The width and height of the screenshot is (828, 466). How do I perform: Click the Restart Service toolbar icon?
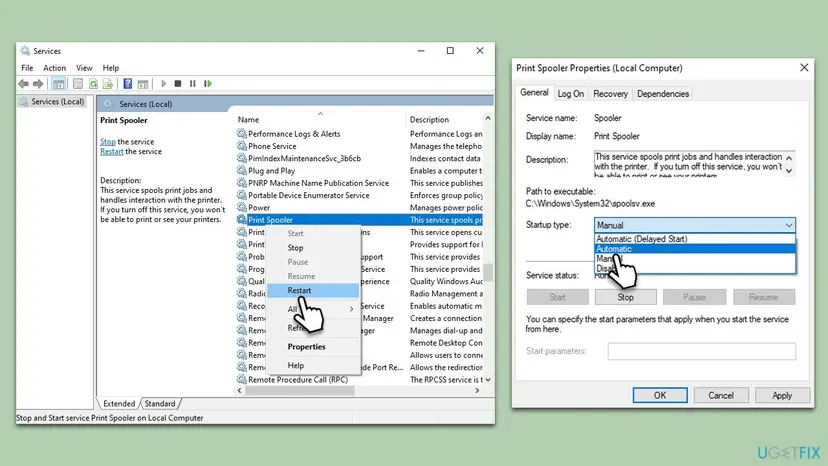click(208, 83)
